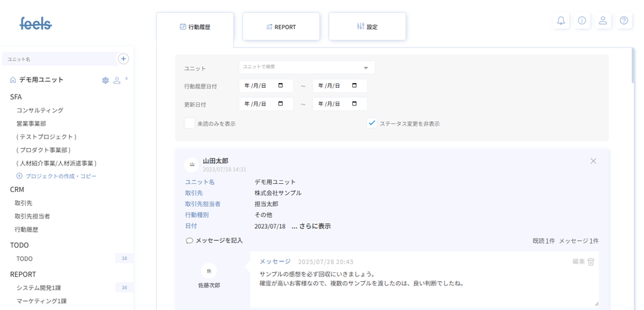Click the 2023/07/18 14:31 timestamp
This screenshot has width=644, height=310.
(x=224, y=169)
